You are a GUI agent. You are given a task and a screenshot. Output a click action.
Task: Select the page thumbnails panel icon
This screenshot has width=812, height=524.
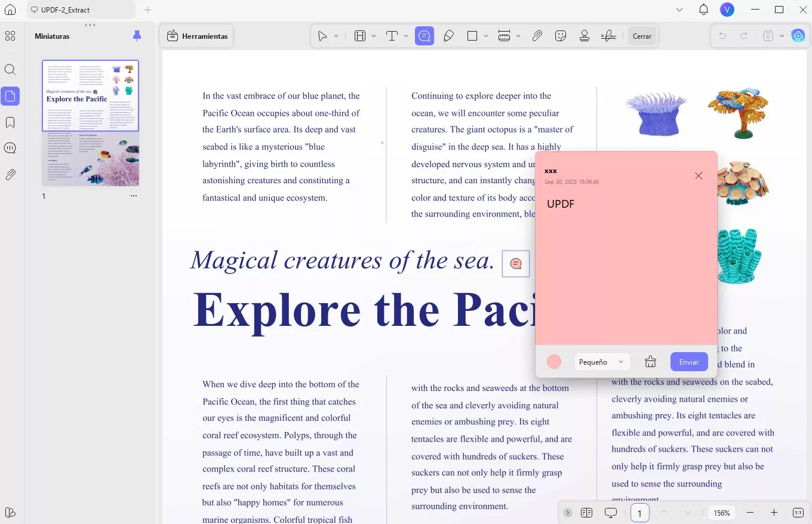[x=10, y=95]
